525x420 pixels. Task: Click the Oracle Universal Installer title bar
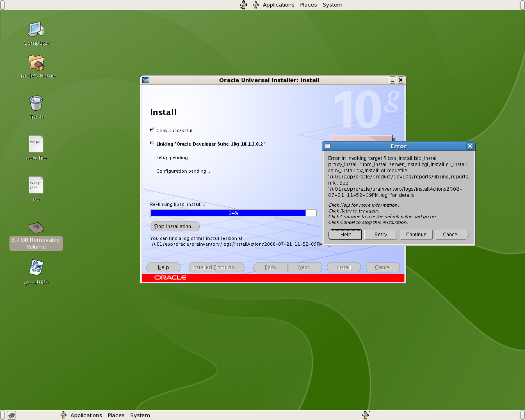click(269, 80)
